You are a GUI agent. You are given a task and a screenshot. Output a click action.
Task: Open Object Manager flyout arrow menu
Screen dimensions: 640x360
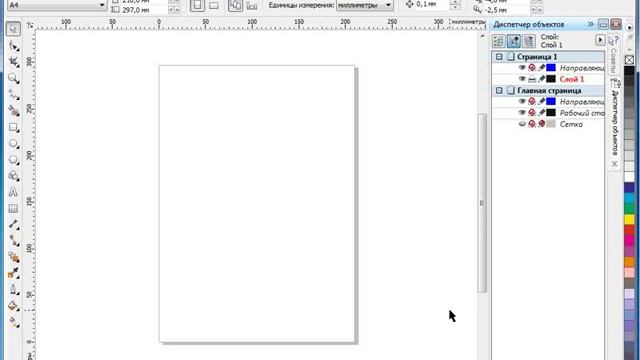600,40
